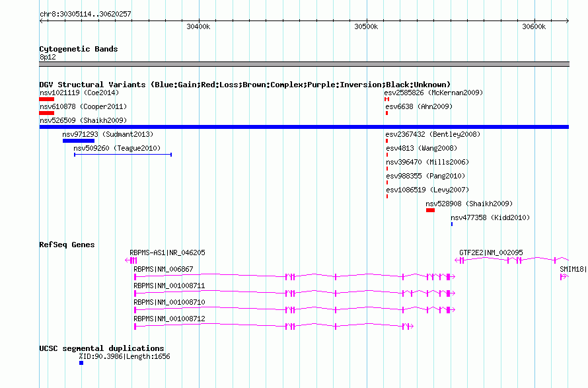Click the UCSC segmental duplications track title
This screenshot has height=388, width=588.
tap(102, 348)
